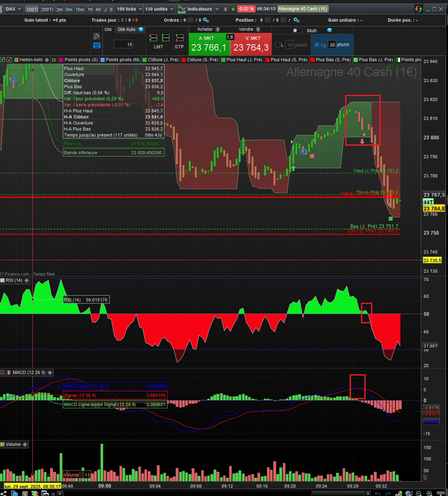Select the 4h timeframe tab

point(98,9)
